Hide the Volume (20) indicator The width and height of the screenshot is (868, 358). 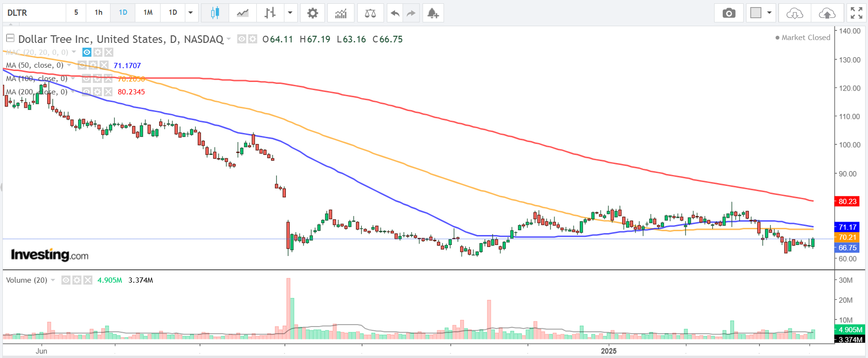(66, 280)
